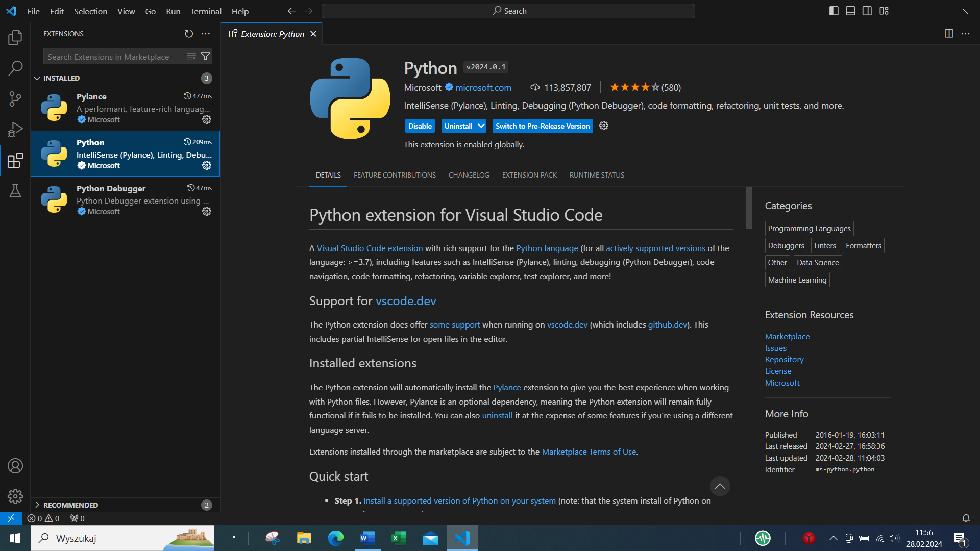Open the Run menu
980x551 pixels.
(173, 11)
